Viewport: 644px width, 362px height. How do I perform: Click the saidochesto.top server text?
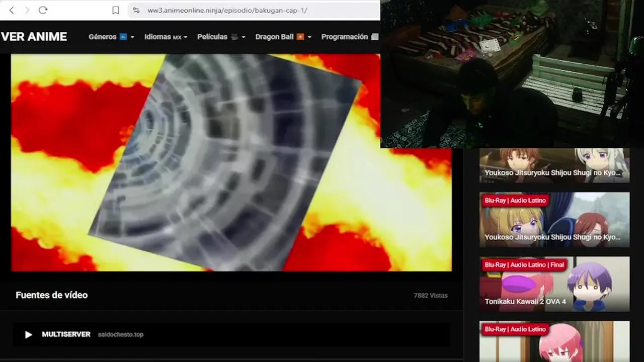(121, 334)
